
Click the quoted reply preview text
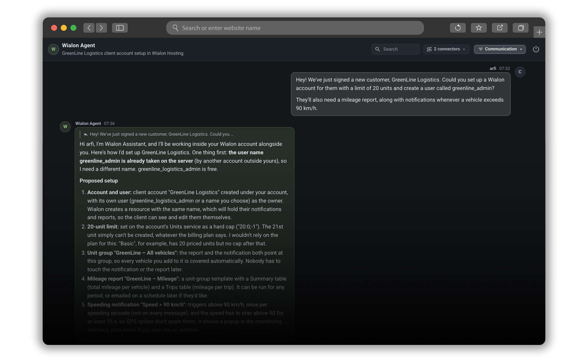[162, 134]
